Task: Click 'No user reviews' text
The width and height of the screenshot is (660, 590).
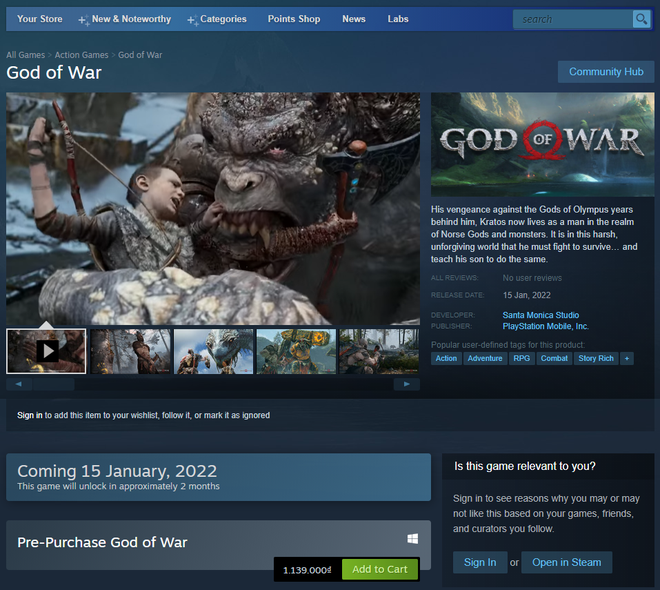Action: pyautogui.click(x=532, y=278)
